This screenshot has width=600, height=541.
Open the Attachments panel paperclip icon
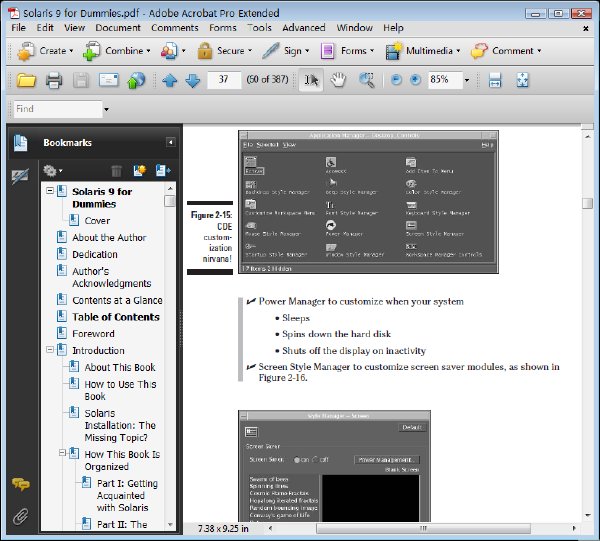click(x=20, y=516)
